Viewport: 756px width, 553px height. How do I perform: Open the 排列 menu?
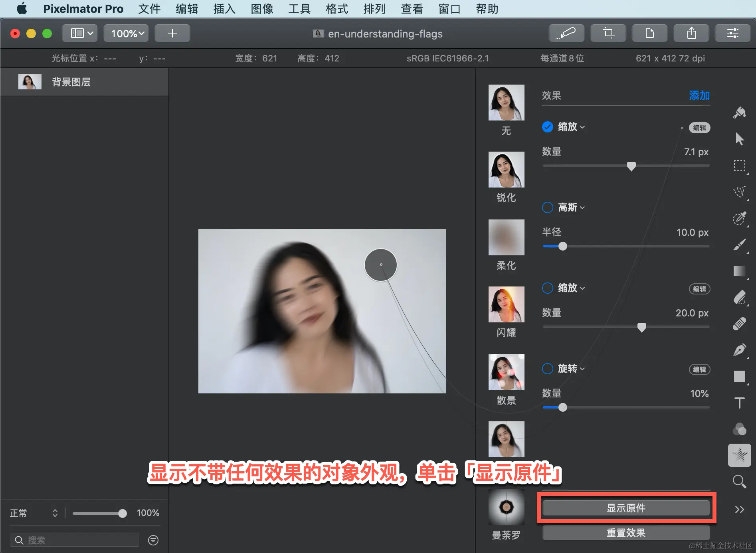[x=374, y=8]
